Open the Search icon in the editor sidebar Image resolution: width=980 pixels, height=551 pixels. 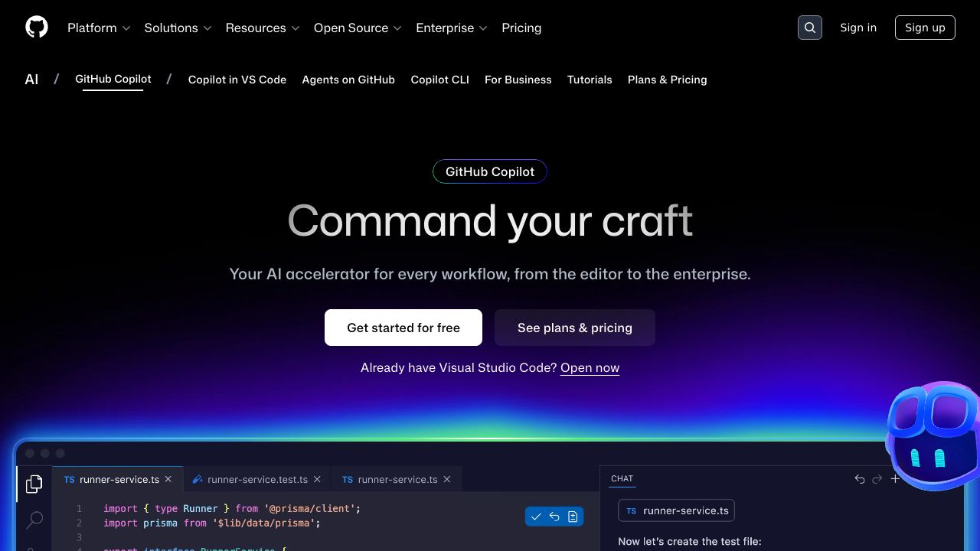pyautogui.click(x=34, y=520)
